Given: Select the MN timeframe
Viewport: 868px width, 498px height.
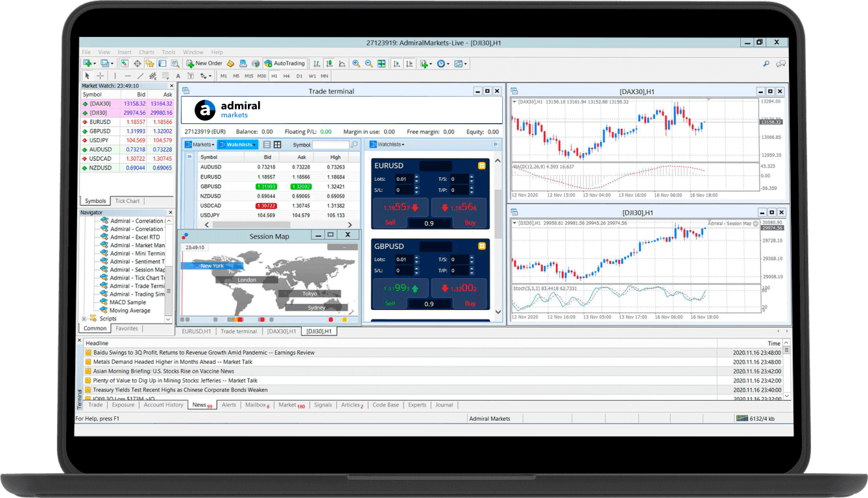Looking at the screenshot, I should pyautogui.click(x=324, y=76).
